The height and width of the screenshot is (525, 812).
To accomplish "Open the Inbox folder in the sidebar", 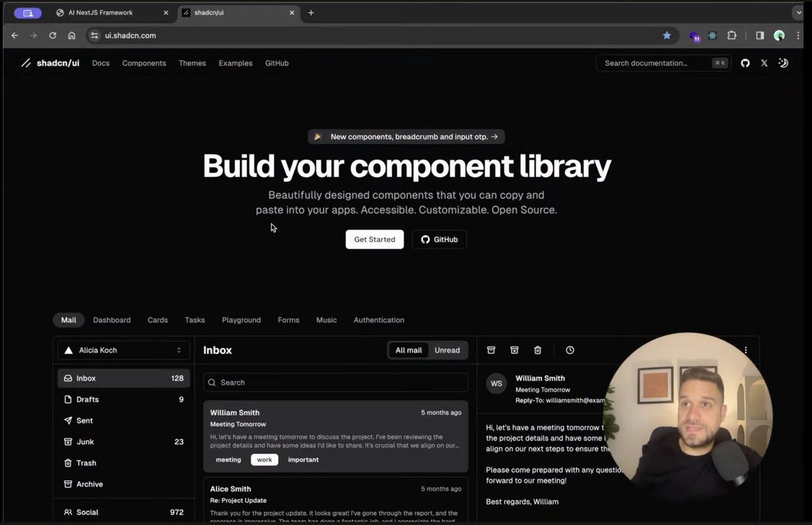I will [123, 378].
